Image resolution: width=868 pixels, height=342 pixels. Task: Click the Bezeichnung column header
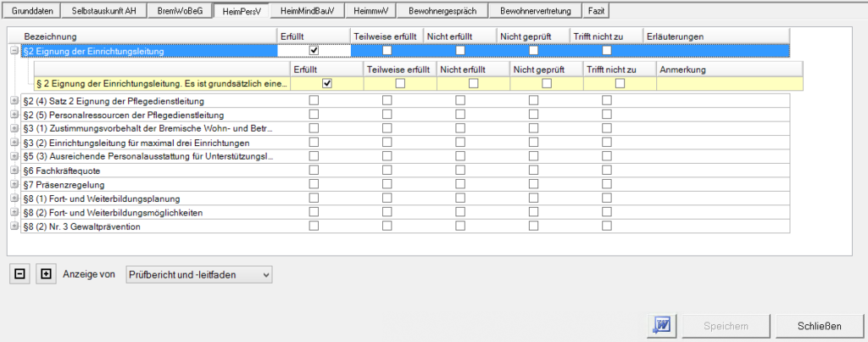[x=51, y=37]
